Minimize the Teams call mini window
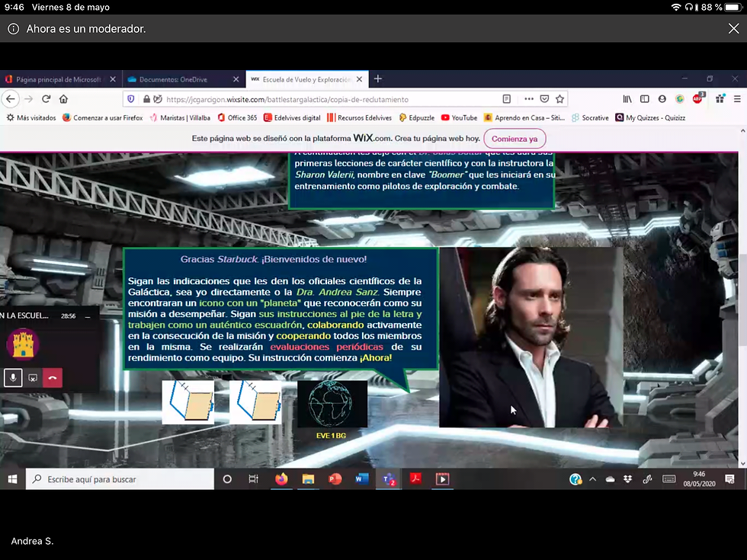747x560 pixels. pyautogui.click(x=87, y=316)
